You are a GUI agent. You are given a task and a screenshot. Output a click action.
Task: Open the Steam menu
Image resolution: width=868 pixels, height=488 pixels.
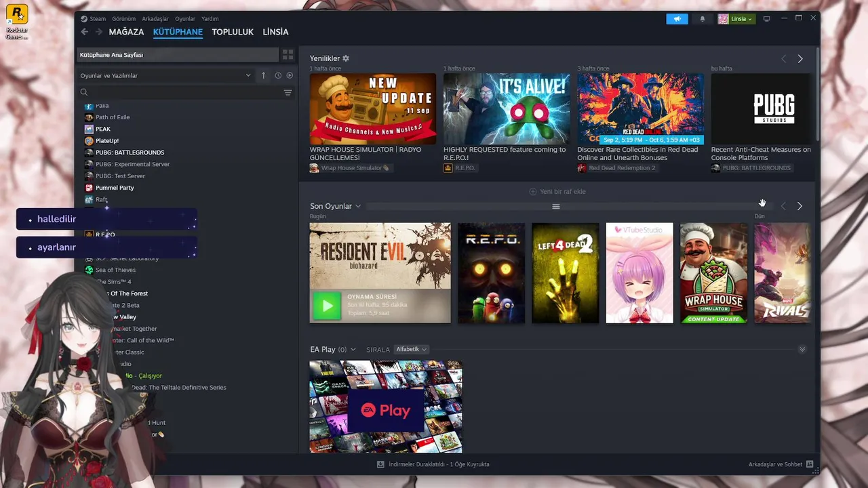pos(98,19)
